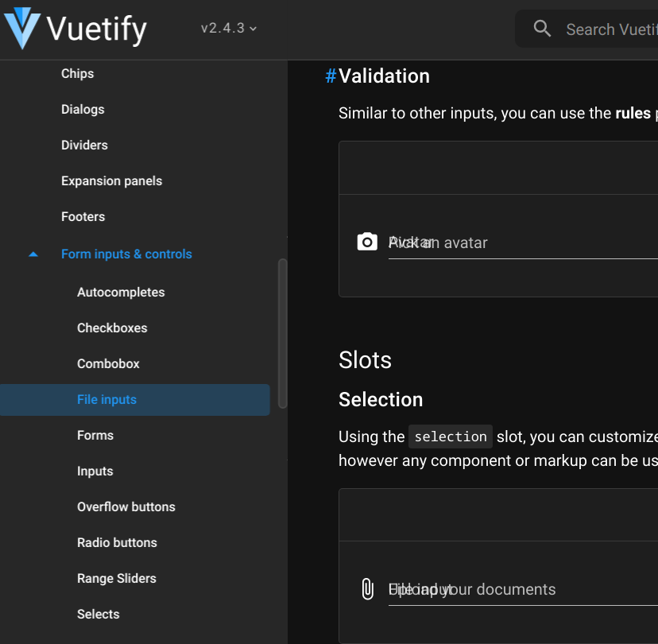658x644 pixels.
Task: Open the Checkboxes documentation page
Action: point(112,328)
